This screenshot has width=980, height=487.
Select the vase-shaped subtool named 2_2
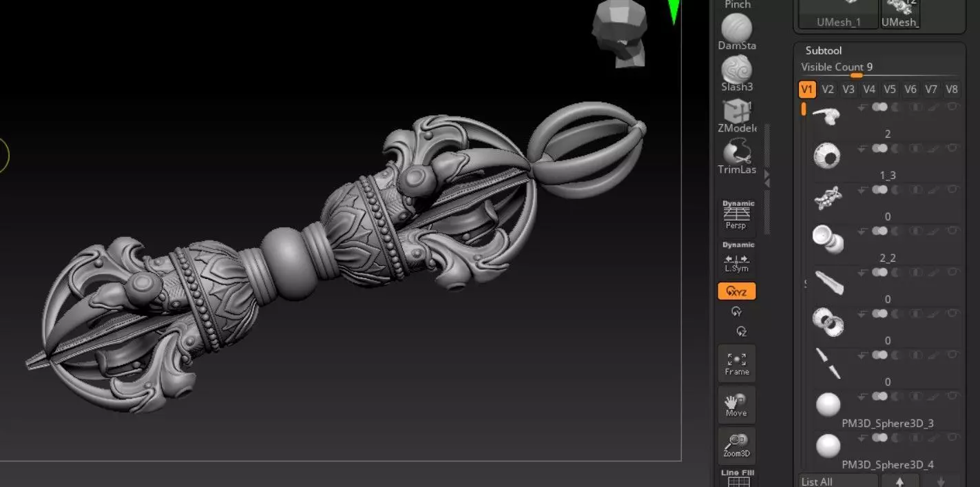tap(827, 239)
